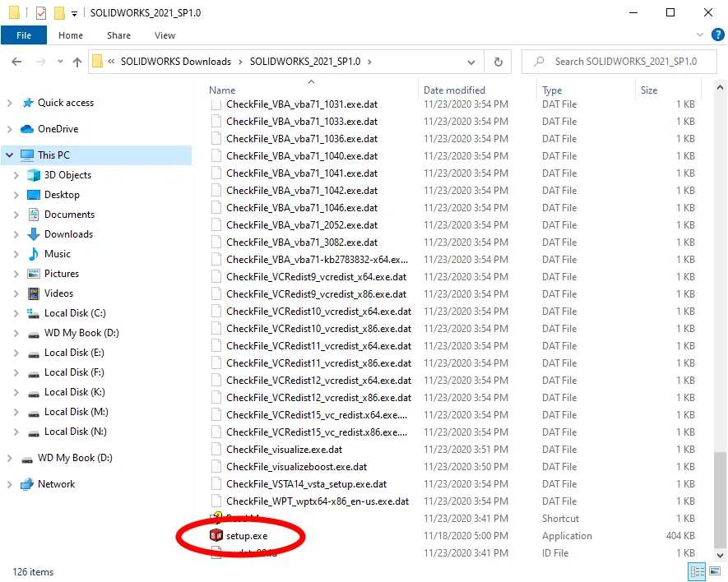Click the Network icon in sidebar
The image size is (728, 582).
click(27, 484)
